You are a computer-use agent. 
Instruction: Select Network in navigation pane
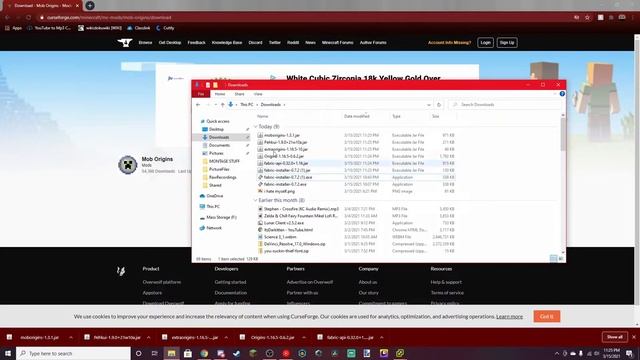[213, 228]
